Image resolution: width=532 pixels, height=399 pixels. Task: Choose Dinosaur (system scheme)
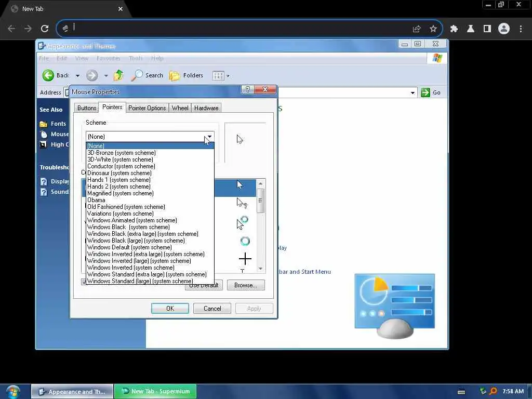pyautogui.click(x=150, y=173)
